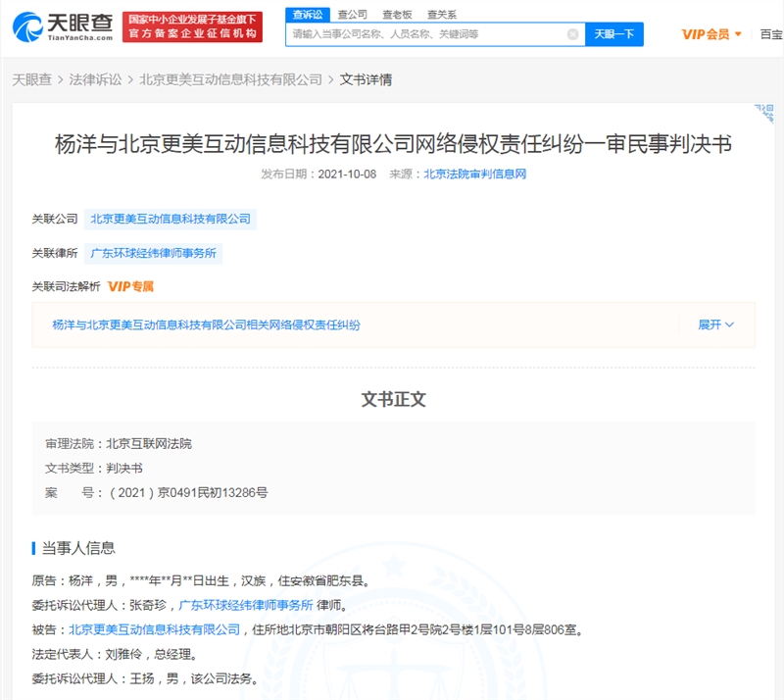Click the 文书详情 breadcrumb text
Screen dimensions: 784x700
(366, 79)
